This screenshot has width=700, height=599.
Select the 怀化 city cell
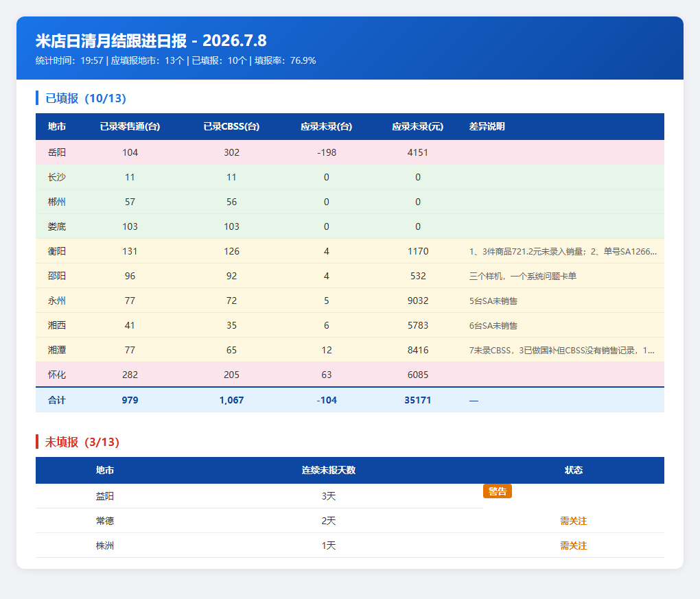tap(57, 375)
